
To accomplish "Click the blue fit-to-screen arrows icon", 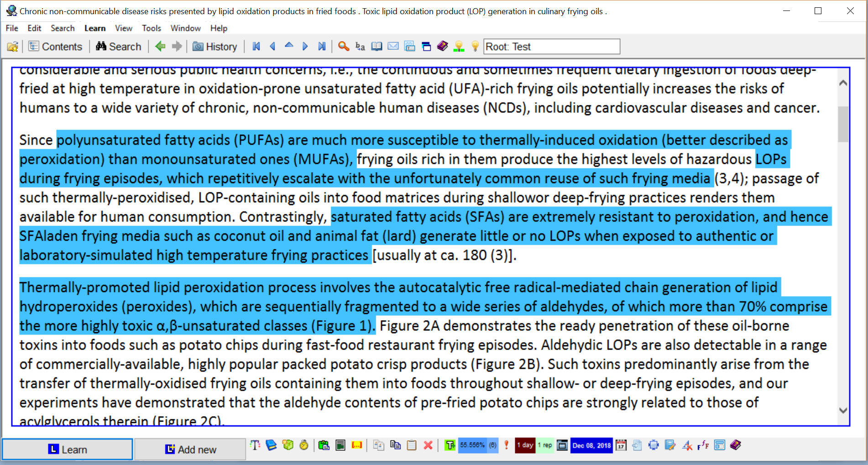I will point(654,445).
